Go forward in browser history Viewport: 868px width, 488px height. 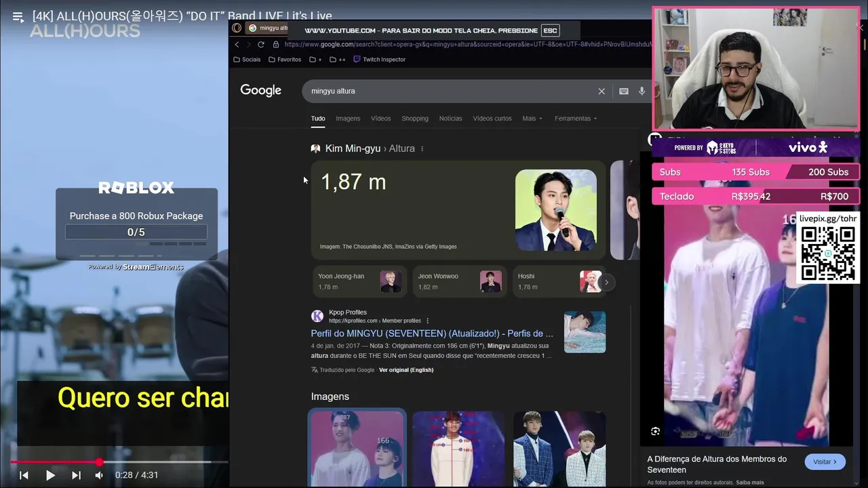248,45
